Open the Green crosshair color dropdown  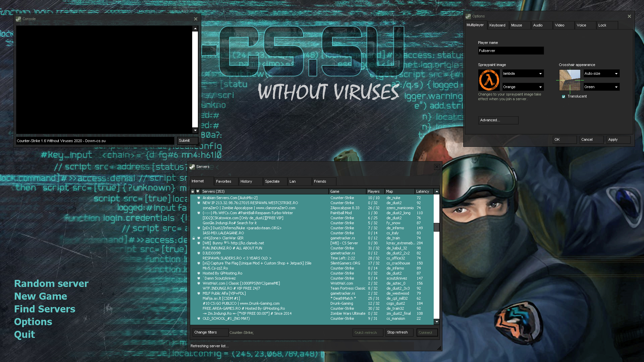tap(601, 87)
